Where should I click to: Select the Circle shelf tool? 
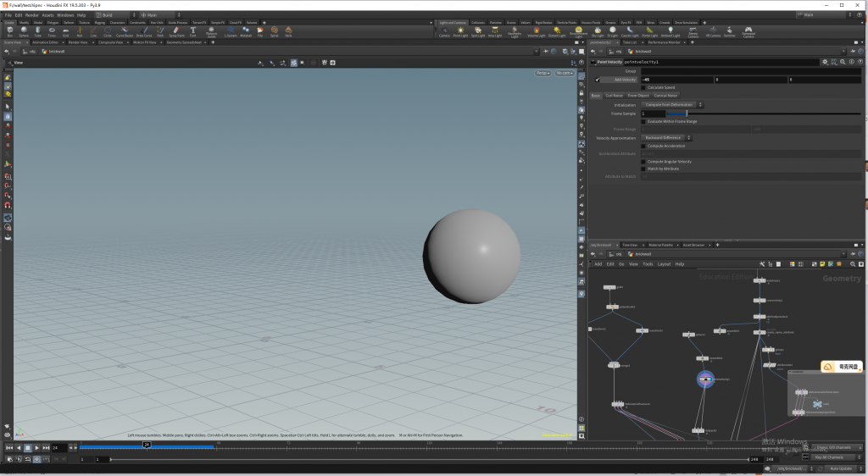tap(108, 31)
